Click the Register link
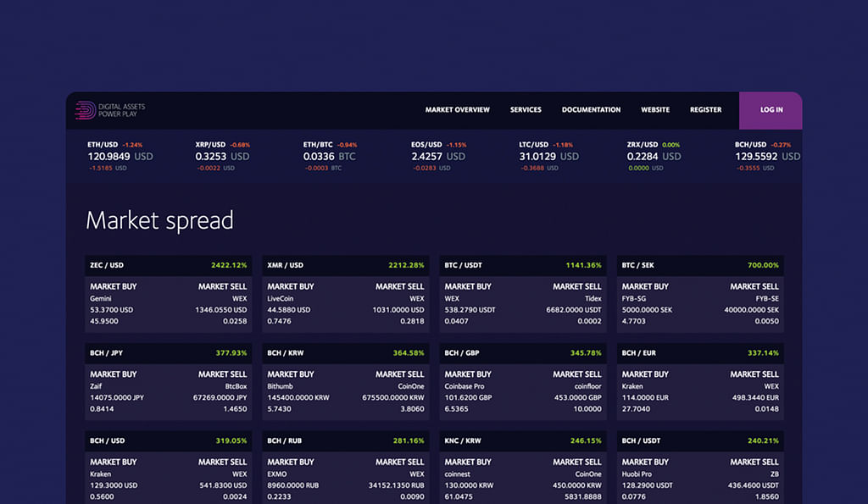 [x=705, y=110]
